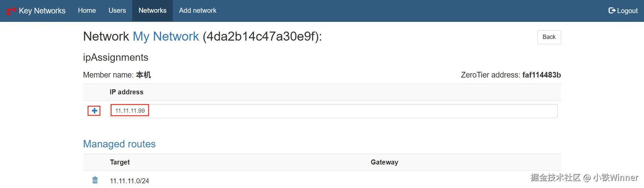Click the ZeroTier address faf114483b
The height and width of the screenshot is (188, 644).
click(x=541, y=75)
